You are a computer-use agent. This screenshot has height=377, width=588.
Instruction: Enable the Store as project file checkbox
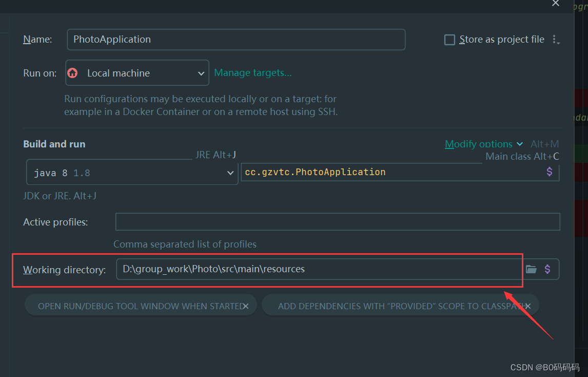point(449,40)
